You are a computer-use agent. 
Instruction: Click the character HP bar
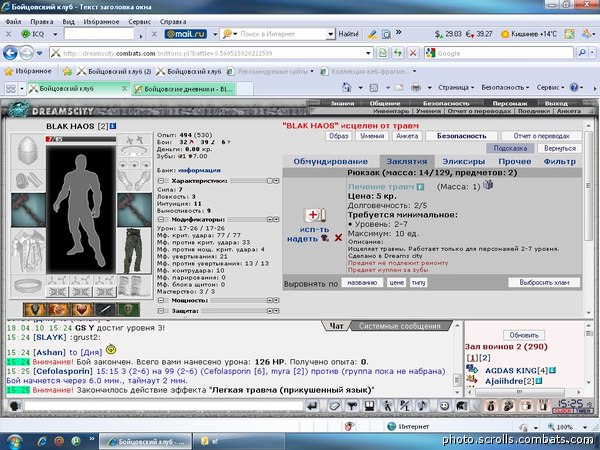[81, 139]
